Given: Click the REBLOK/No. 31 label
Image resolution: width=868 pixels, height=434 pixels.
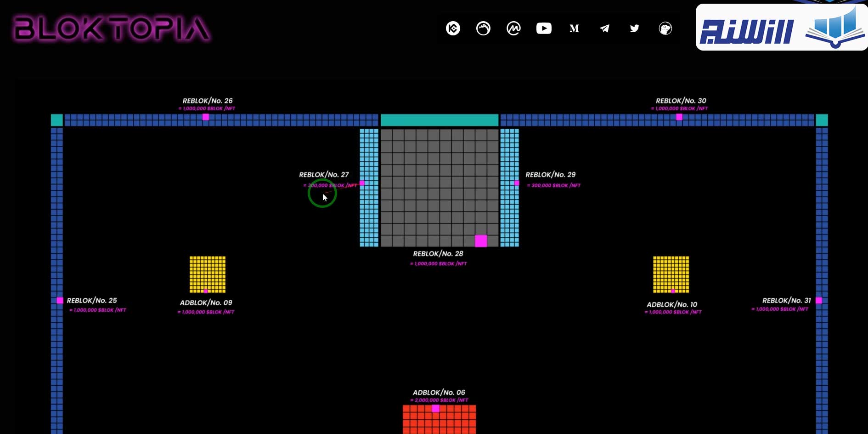Looking at the screenshot, I should 787,301.
